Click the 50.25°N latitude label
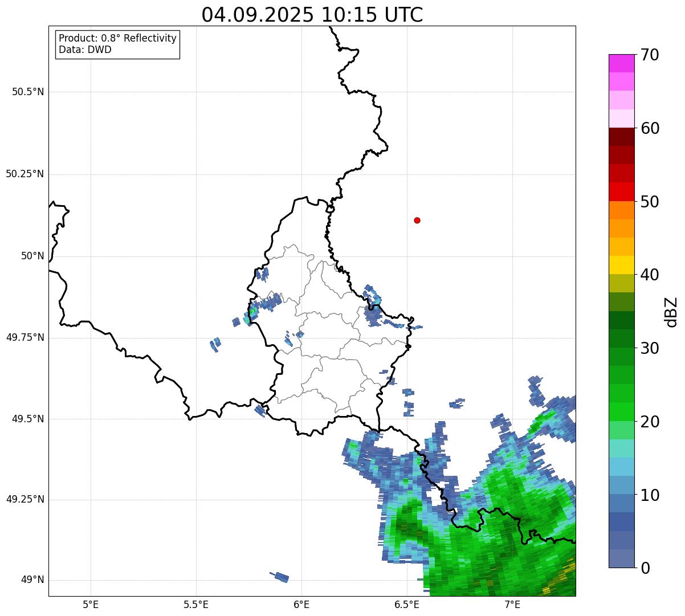The width and height of the screenshot is (685, 616). (25, 174)
